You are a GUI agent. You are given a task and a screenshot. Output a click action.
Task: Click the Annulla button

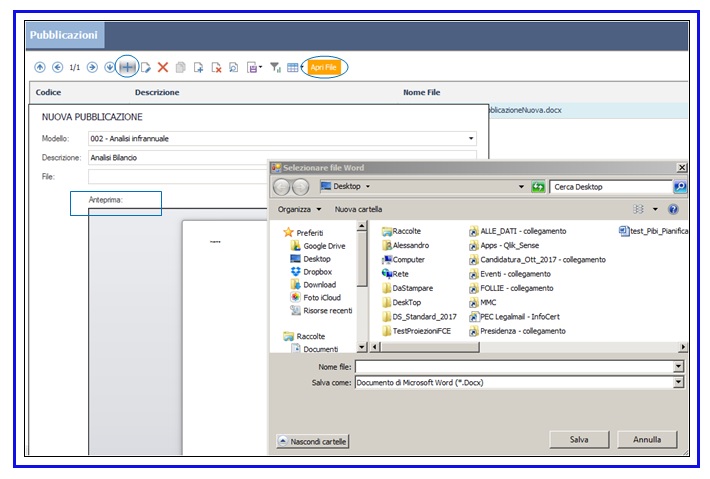point(647,439)
